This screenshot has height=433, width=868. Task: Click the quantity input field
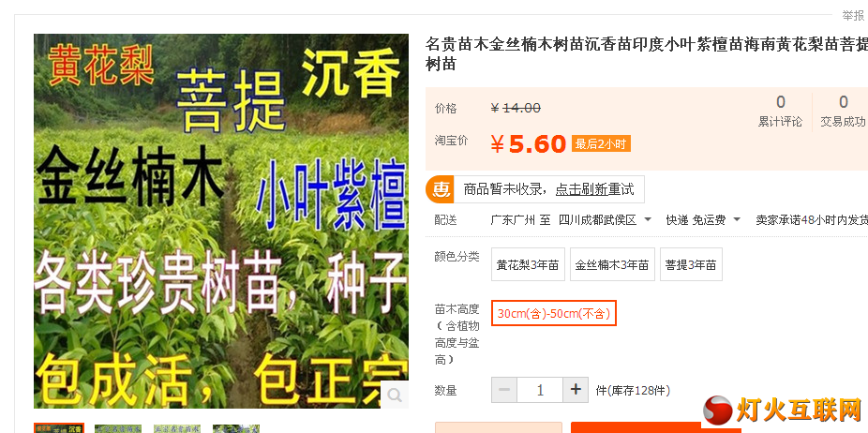point(540,390)
